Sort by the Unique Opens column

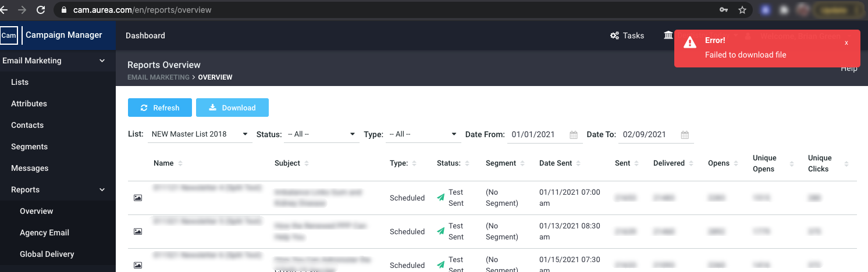pos(773,163)
